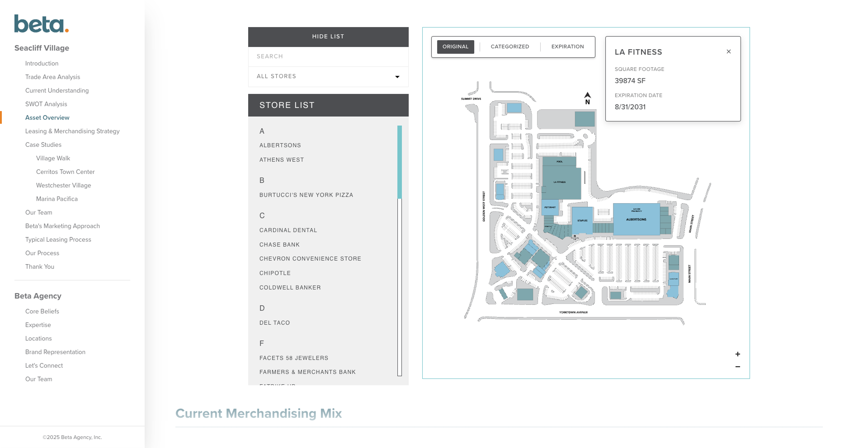Switch map to Categorized view
Image resolution: width=868 pixels, height=448 pixels.
510,47
